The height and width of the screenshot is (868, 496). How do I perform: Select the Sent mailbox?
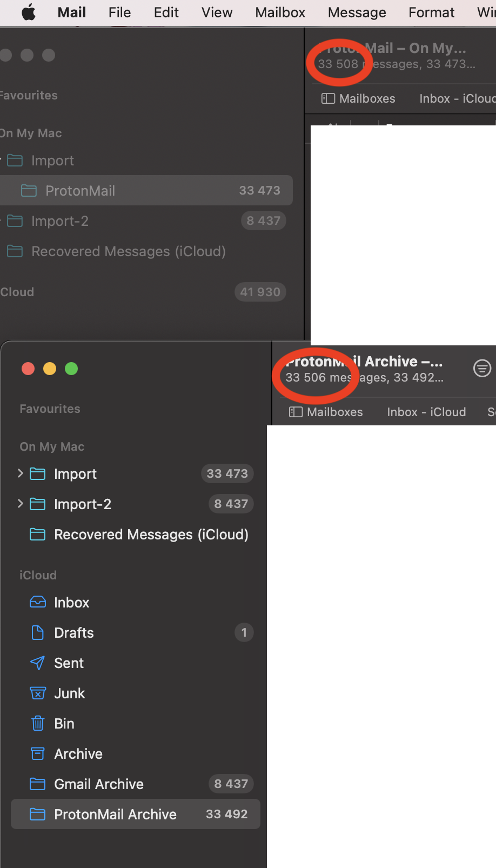(x=135, y=663)
